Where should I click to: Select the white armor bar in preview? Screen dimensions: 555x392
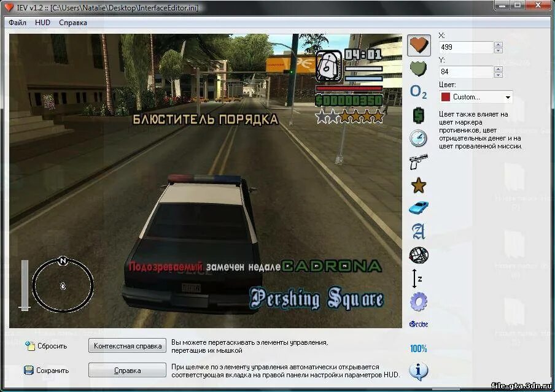pos(363,69)
